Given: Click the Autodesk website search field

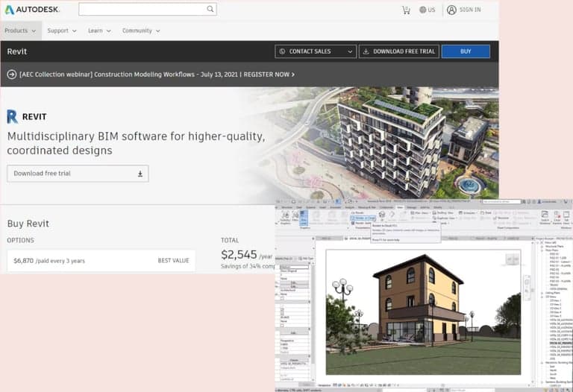Looking at the screenshot, I should (x=148, y=9).
